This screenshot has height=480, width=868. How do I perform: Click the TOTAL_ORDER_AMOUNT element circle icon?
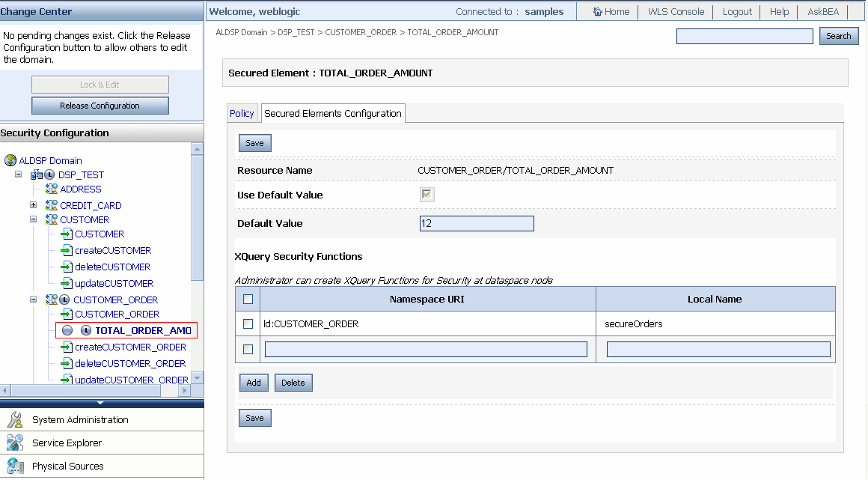(67, 330)
